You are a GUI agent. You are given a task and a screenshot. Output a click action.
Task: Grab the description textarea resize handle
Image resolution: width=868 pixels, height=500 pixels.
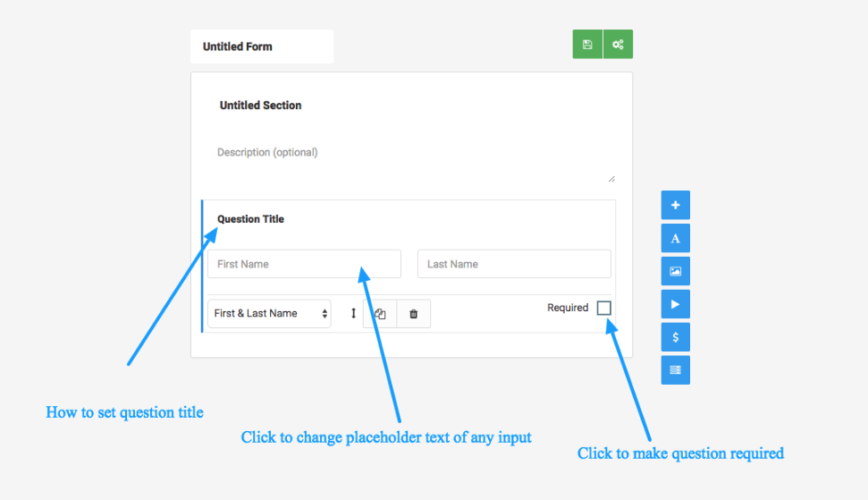pos(611,179)
